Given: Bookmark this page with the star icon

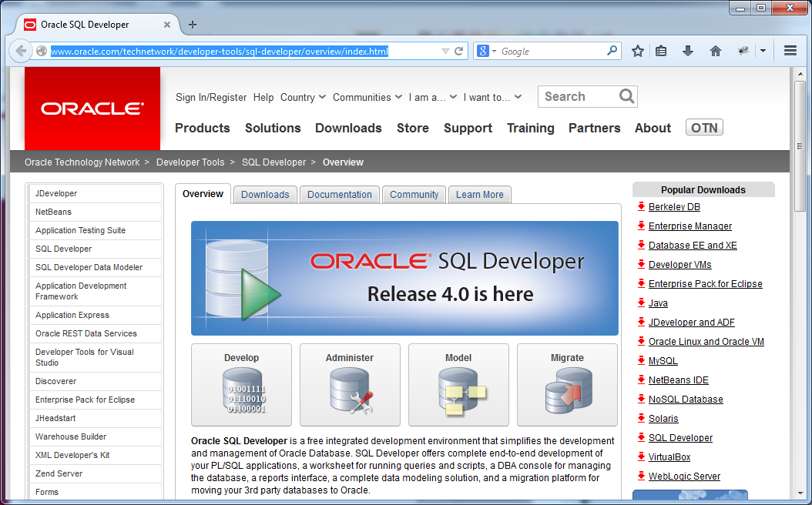Looking at the screenshot, I should tap(637, 51).
